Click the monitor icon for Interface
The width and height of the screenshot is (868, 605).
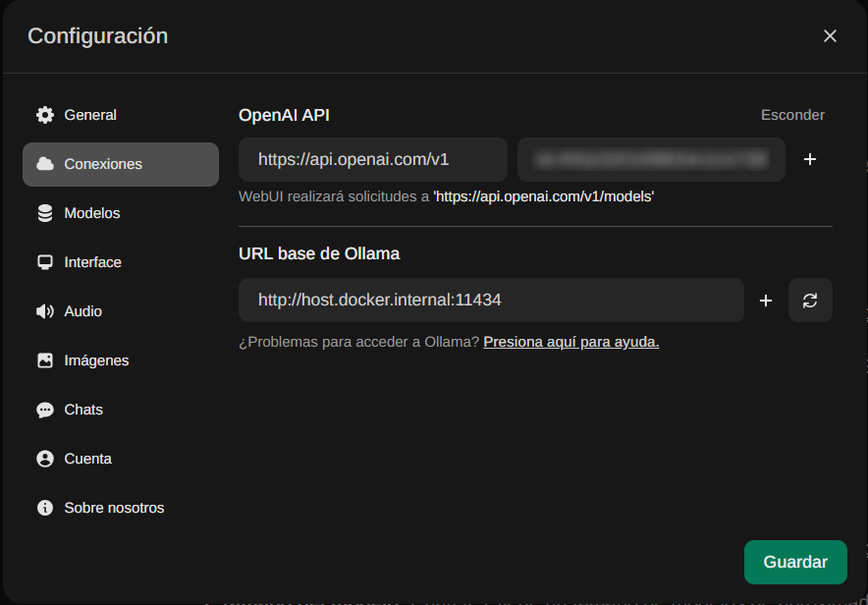tap(45, 262)
